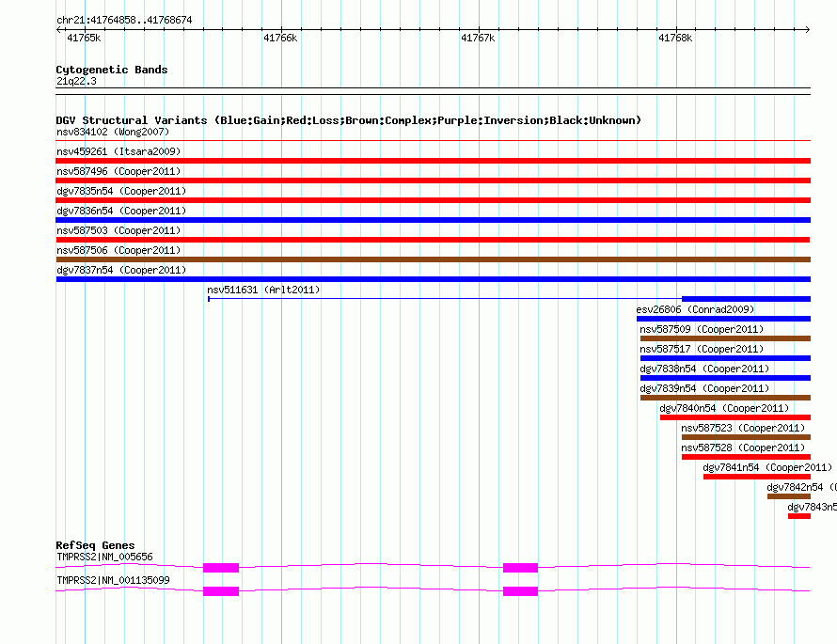
Task: Click the Cytogenetic Bands track title
Action: [x=112, y=70]
